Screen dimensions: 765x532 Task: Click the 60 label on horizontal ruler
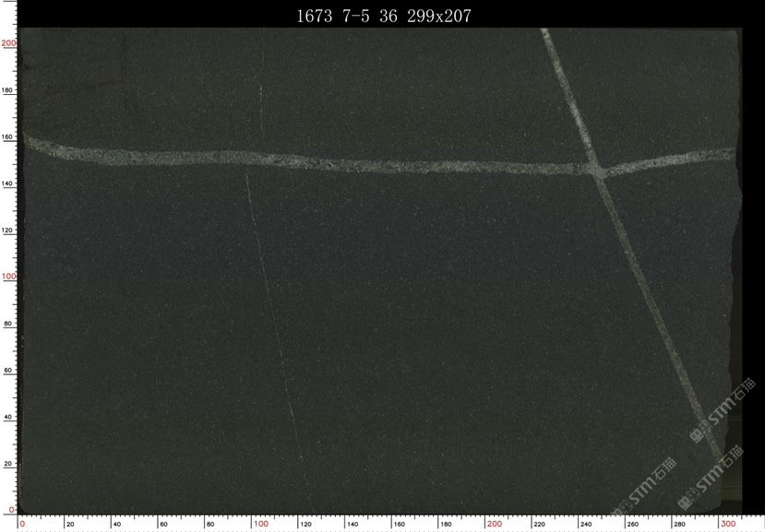(163, 525)
